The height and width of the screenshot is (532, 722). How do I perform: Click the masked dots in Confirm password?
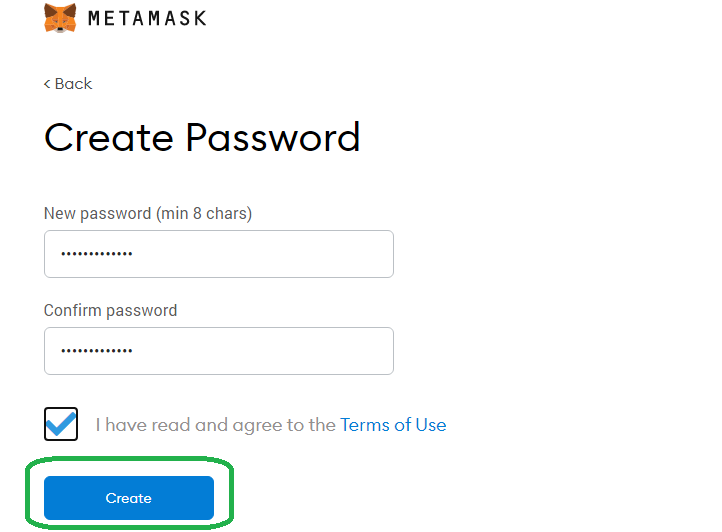(x=97, y=351)
